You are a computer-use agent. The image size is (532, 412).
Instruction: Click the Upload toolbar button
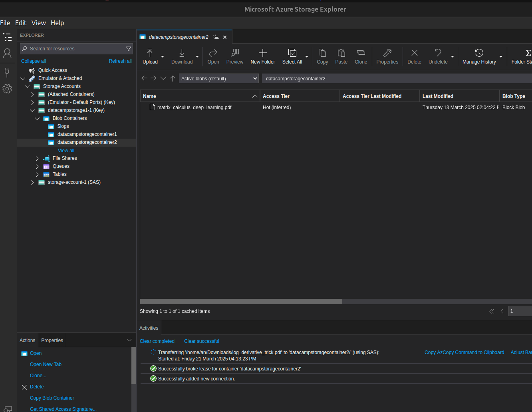coord(150,56)
